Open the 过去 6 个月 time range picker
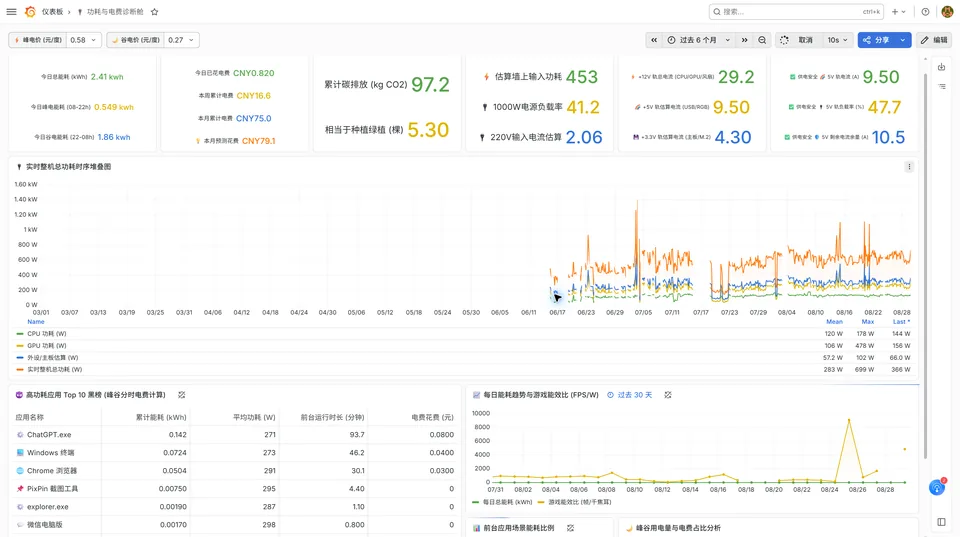Image resolution: width=960 pixels, height=537 pixels. (x=698, y=40)
